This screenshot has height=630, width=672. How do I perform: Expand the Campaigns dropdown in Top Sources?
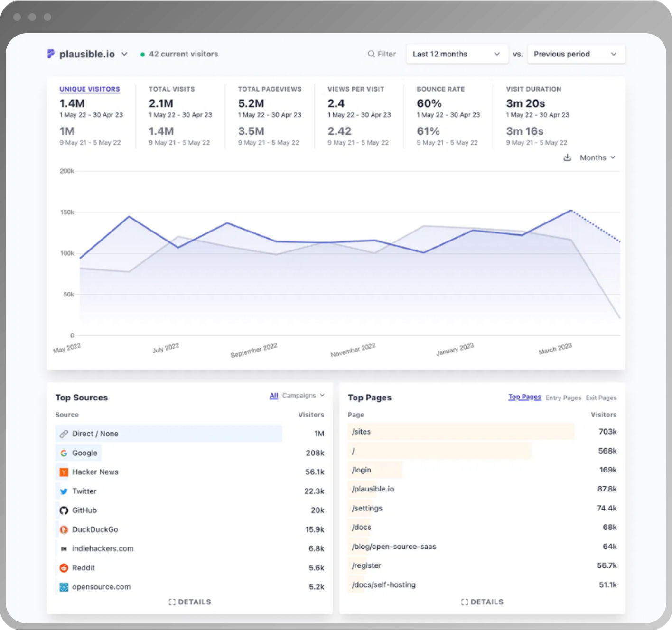(303, 396)
